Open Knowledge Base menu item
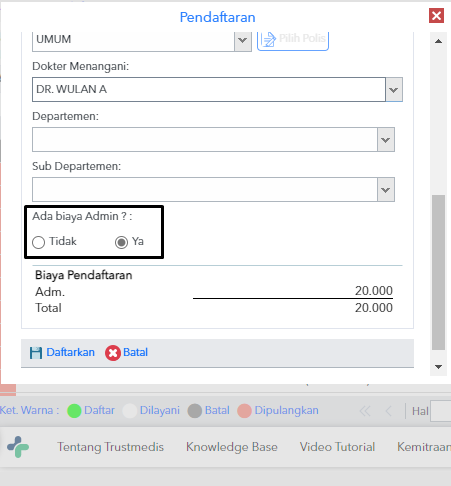Viewport: 451px width, 486px height. tap(232, 447)
